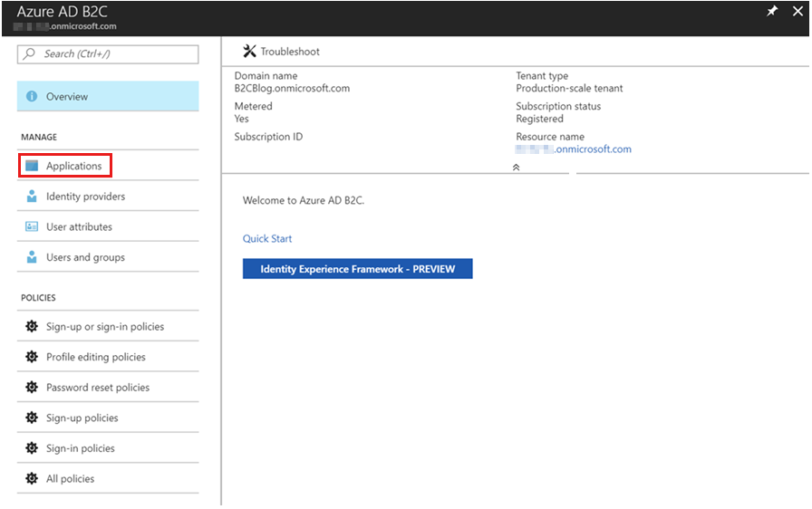Click the Azure AD B2C blade title
The height and width of the screenshot is (509, 812).
[63, 12]
